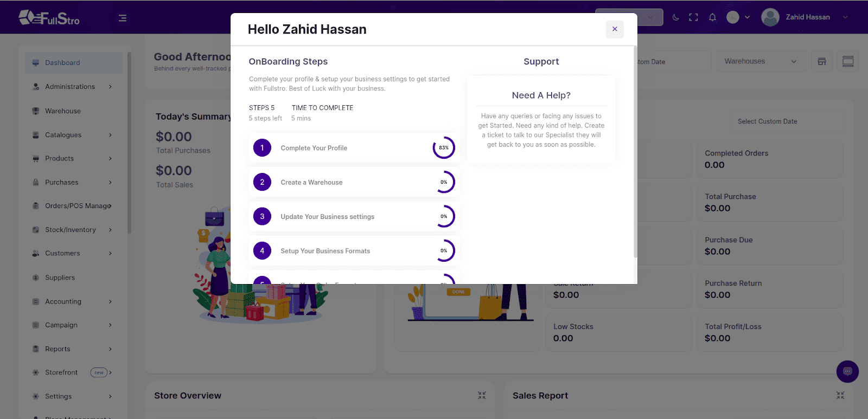This screenshot has width=868, height=419.
Task: Click the 83% profile progress circle
Action: [x=444, y=147]
